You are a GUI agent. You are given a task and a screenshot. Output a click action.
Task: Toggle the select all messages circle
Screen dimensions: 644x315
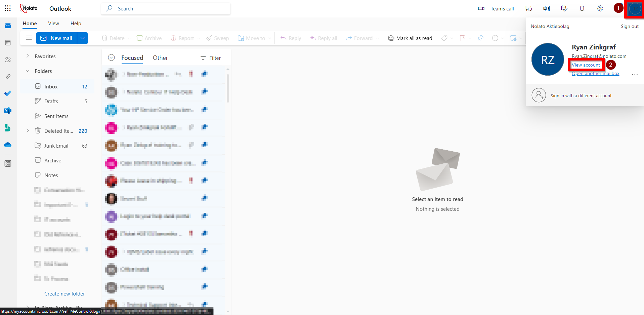pos(112,58)
